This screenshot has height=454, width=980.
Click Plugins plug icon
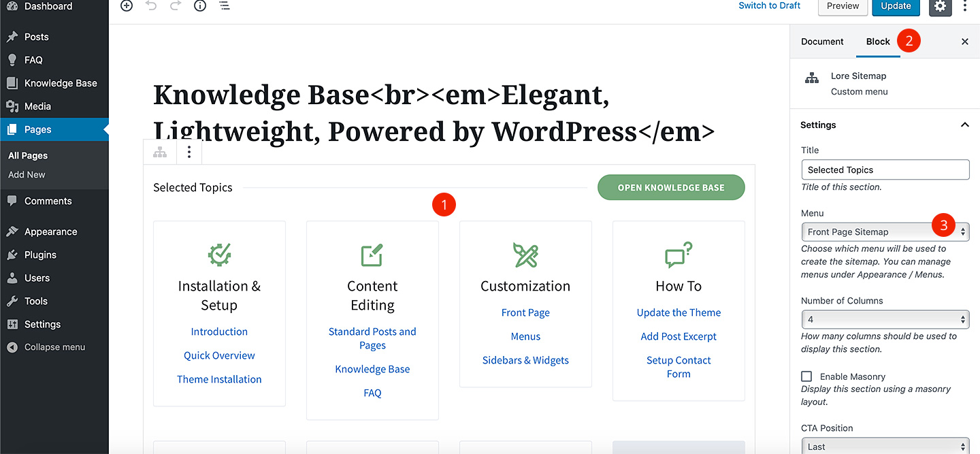coord(12,255)
